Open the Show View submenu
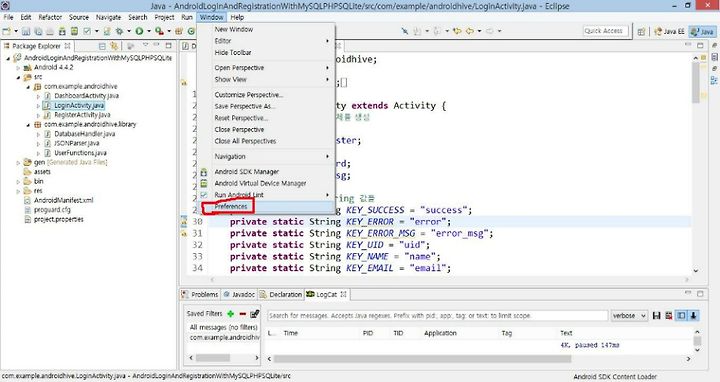This screenshot has height=382, width=720. pos(231,79)
